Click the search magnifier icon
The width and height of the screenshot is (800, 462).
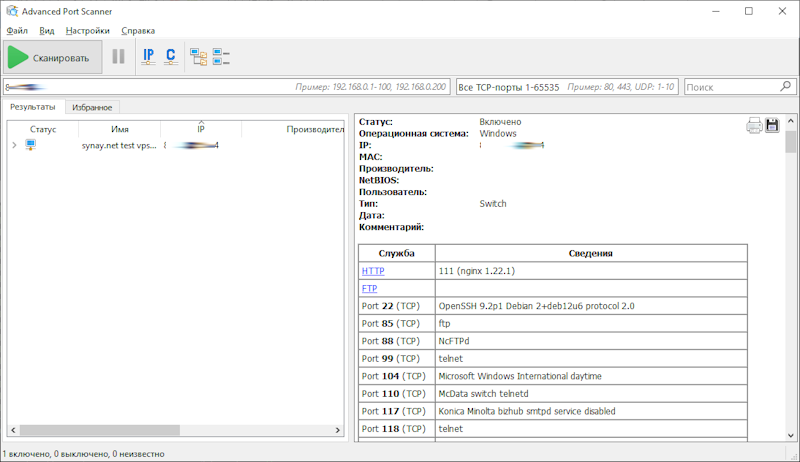[786, 86]
